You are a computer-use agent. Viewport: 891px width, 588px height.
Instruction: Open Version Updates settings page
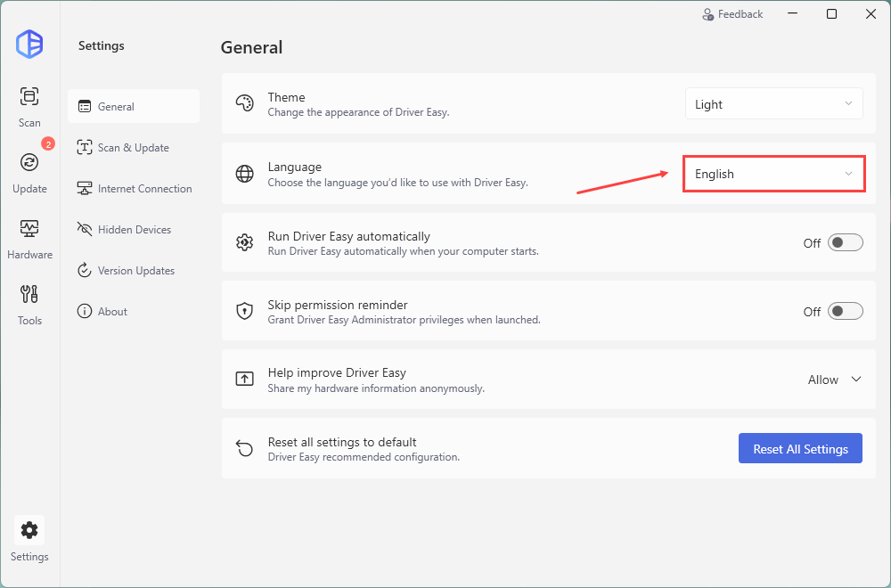(x=135, y=271)
